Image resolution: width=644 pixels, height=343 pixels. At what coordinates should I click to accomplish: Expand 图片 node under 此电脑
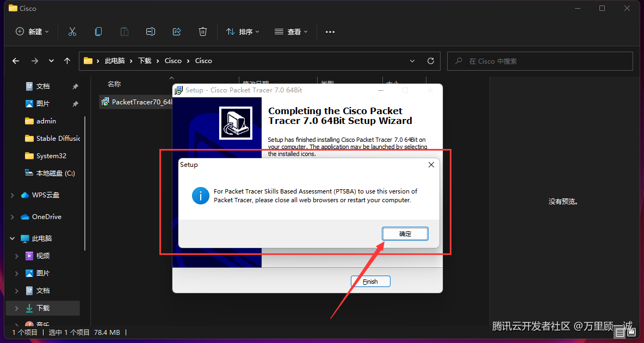[x=16, y=273]
